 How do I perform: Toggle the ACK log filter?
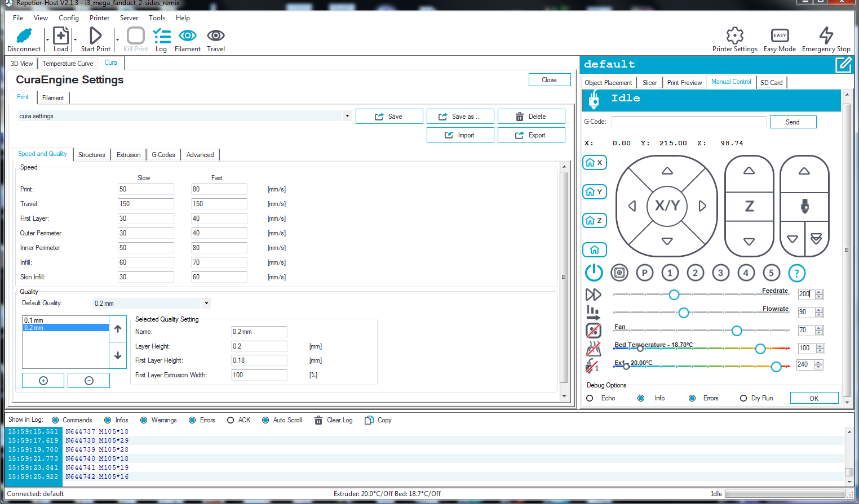[231, 420]
